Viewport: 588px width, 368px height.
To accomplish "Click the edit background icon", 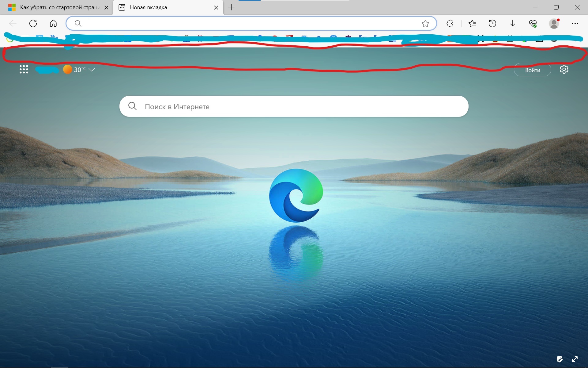I will point(560,359).
